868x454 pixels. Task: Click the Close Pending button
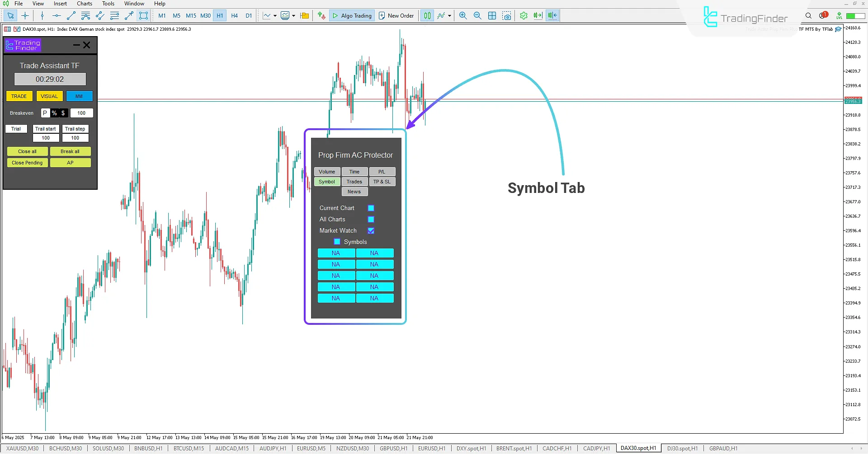pyautogui.click(x=27, y=163)
